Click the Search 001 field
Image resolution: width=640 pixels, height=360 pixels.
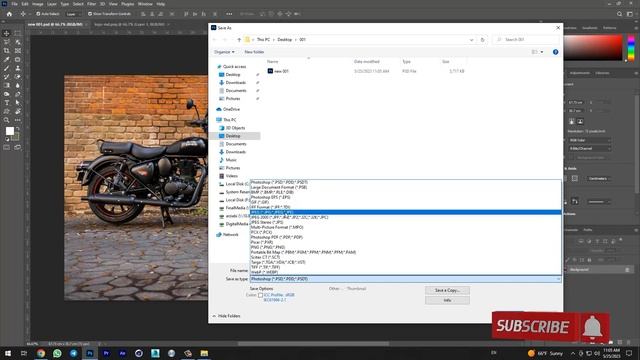(x=527, y=40)
